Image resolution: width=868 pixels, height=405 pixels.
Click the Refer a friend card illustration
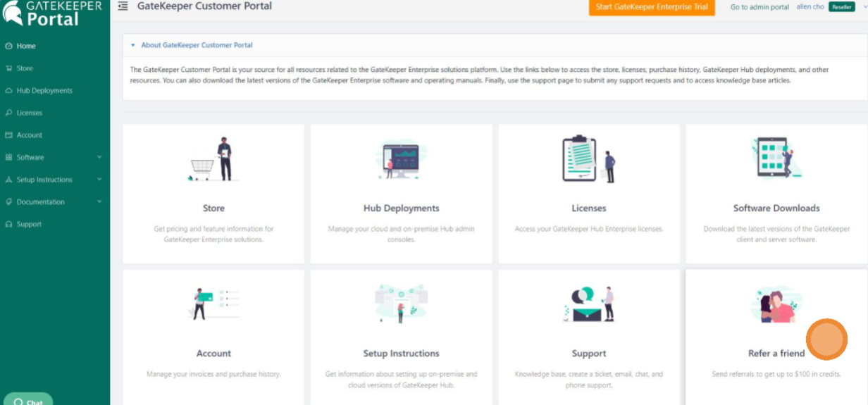(x=776, y=305)
